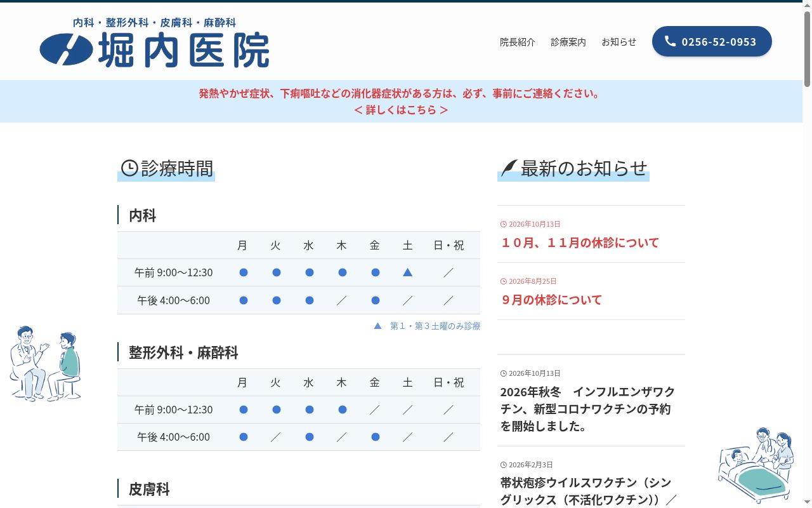Click 午後 4:00〜6:00 in the 整形外科 table
812x508 pixels.
[174, 437]
